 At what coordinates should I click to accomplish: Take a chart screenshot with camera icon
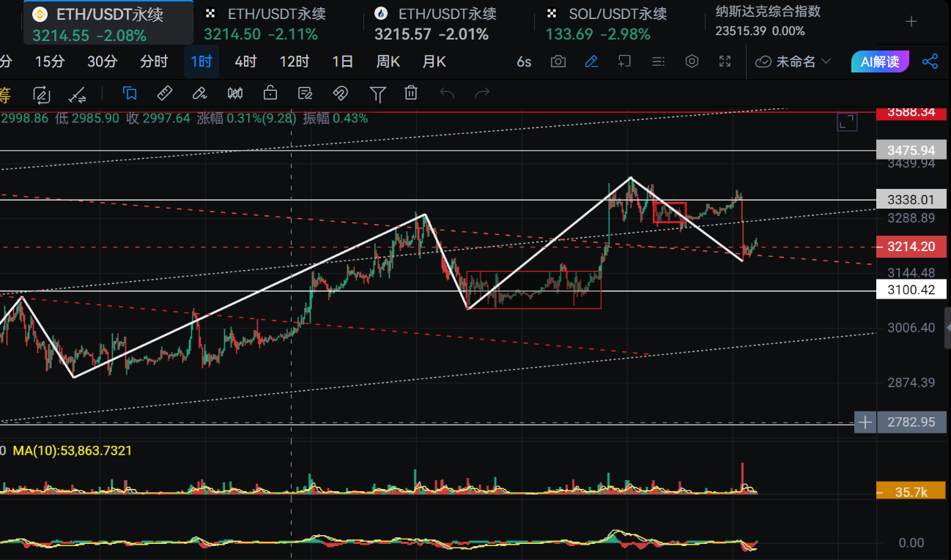[558, 61]
